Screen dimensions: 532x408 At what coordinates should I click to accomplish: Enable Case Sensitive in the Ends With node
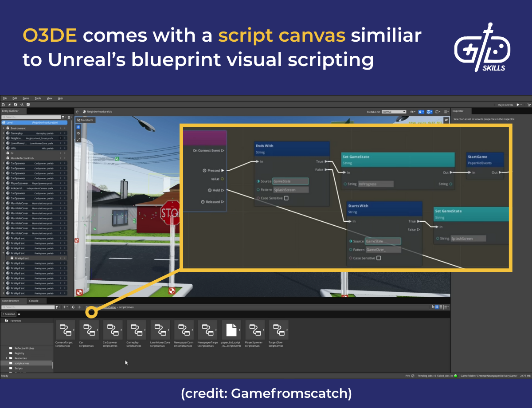286,198
